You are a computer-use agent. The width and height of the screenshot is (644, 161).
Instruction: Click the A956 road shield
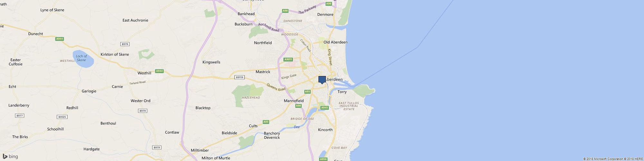[x=323, y=159]
